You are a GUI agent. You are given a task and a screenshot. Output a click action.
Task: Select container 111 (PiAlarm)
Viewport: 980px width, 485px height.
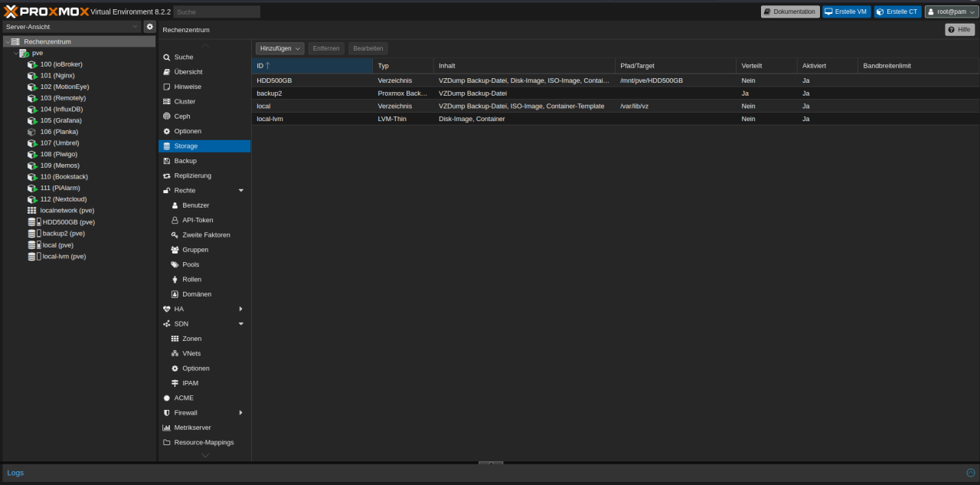coord(60,188)
